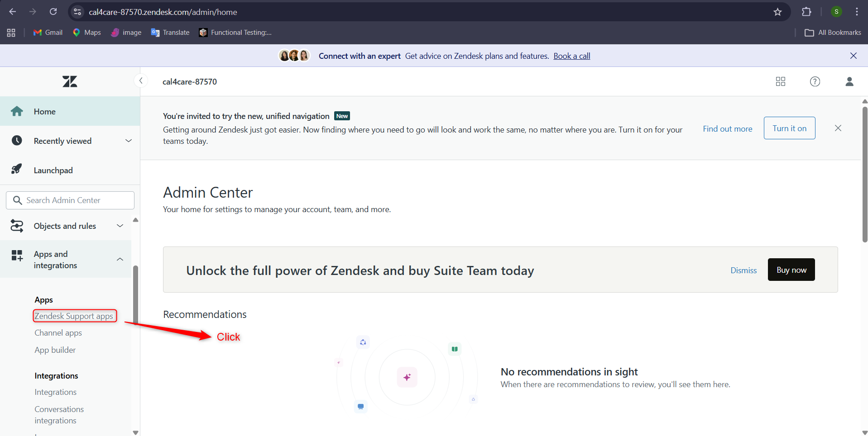
Task: Bookmark this page with the star icon
Action: [x=777, y=12]
